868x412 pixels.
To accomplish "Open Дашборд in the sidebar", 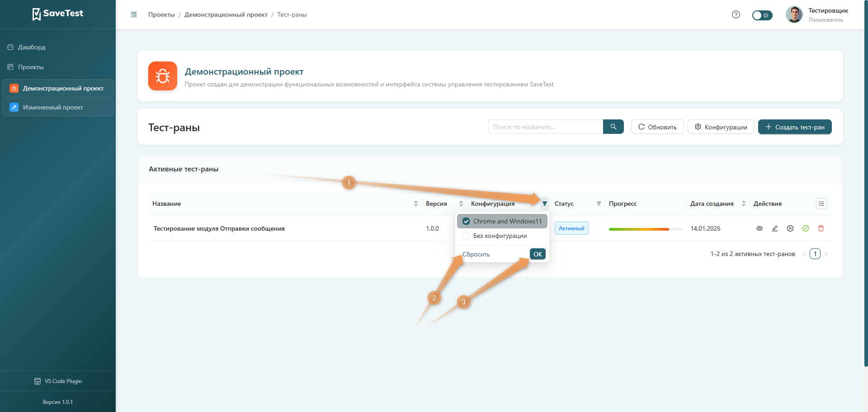I will click(32, 47).
